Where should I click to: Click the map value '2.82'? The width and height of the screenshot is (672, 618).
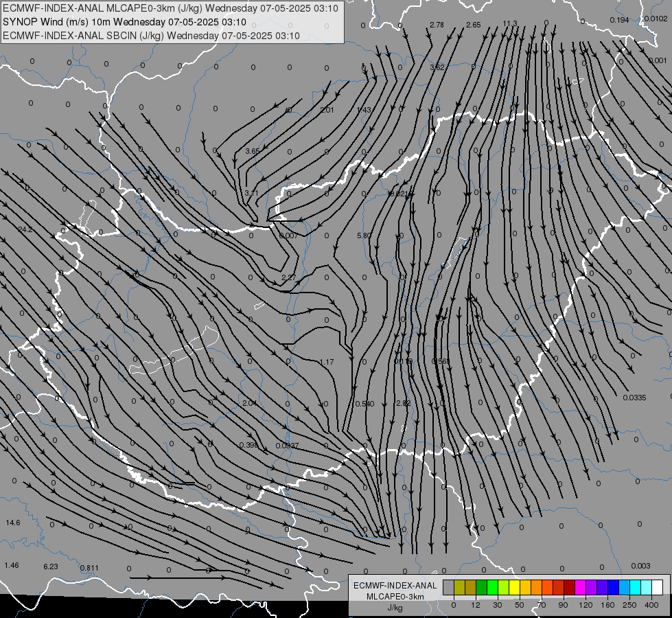(x=404, y=403)
